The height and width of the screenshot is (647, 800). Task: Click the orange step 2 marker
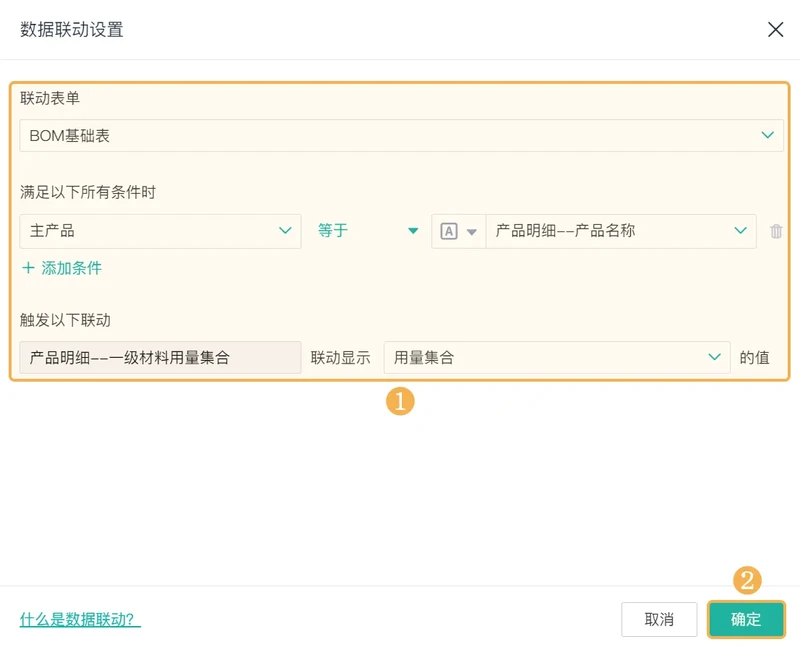747,580
